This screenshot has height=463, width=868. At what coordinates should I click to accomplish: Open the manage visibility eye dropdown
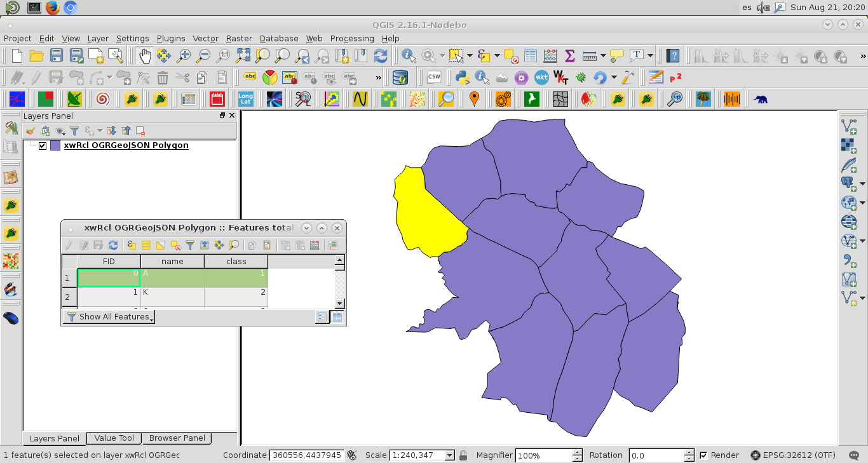61,131
